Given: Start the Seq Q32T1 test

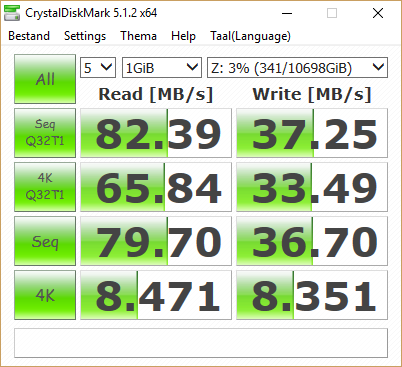Looking at the screenshot, I should (x=45, y=133).
